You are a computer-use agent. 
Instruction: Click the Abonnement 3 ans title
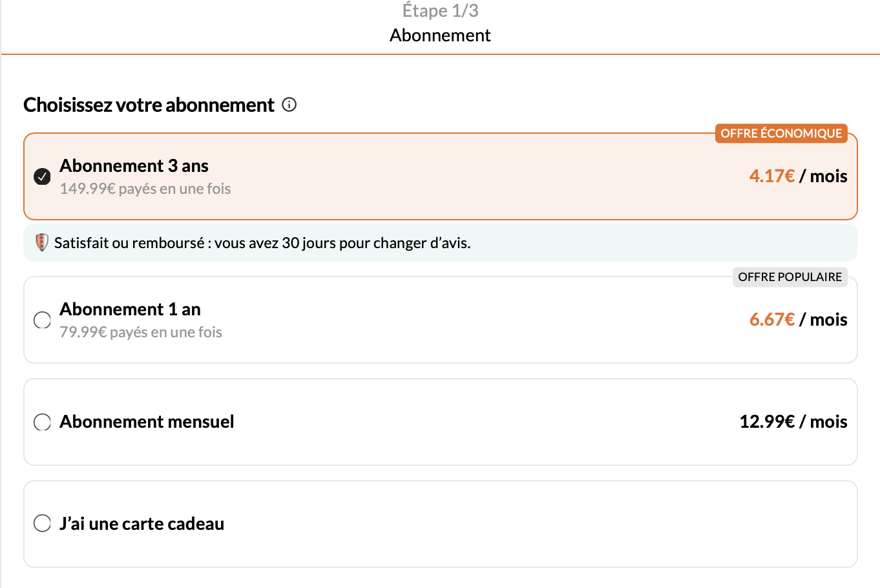pyautogui.click(x=134, y=166)
